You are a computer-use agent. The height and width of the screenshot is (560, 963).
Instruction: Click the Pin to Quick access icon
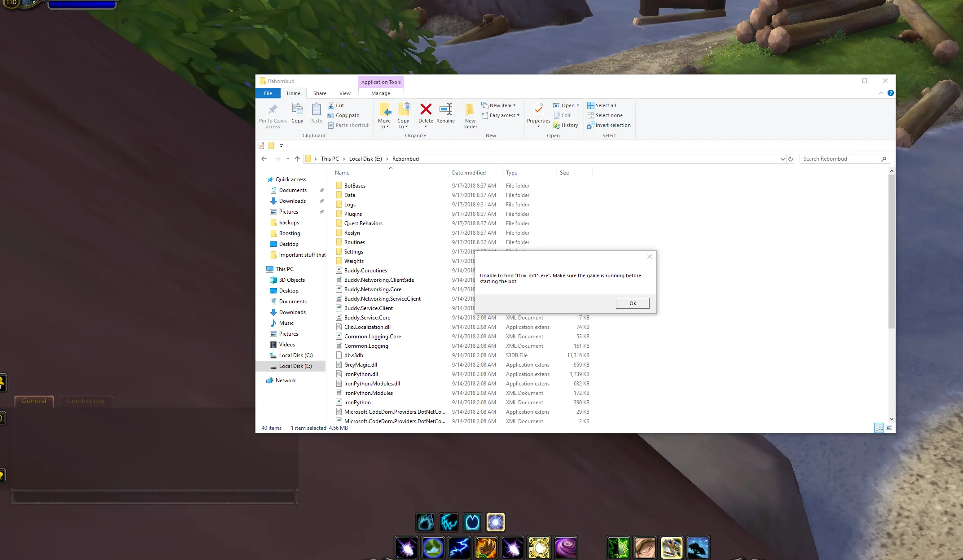pyautogui.click(x=273, y=109)
